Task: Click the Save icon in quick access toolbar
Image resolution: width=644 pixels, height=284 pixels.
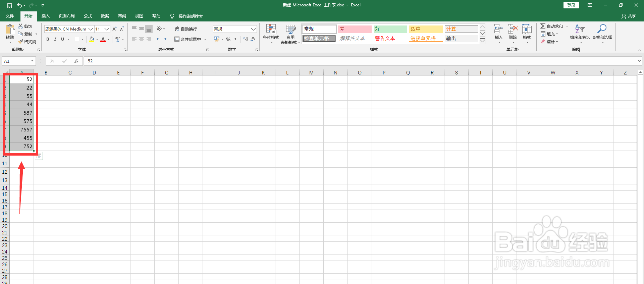Action: tap(10, 5)
